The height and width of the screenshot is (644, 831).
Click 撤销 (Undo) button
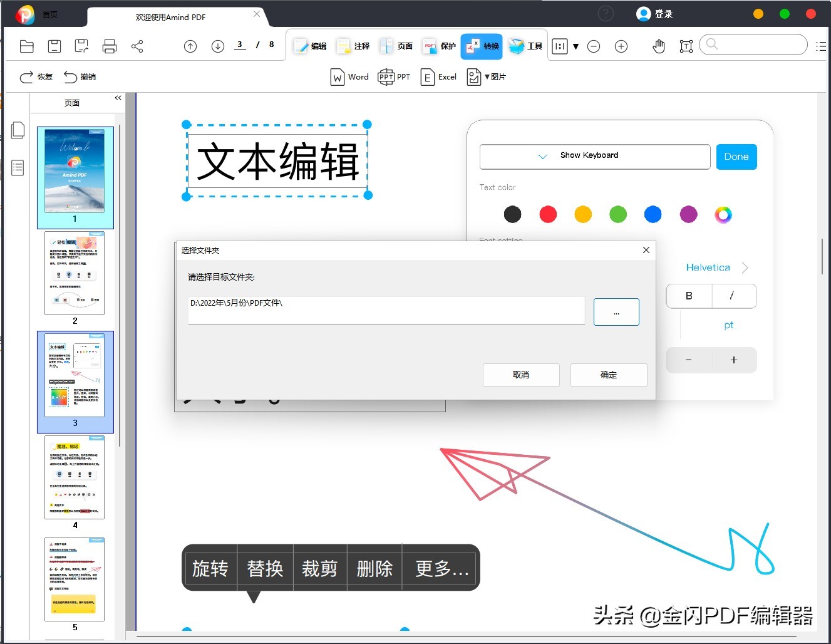pyautogui.click(x=80, y=77)
